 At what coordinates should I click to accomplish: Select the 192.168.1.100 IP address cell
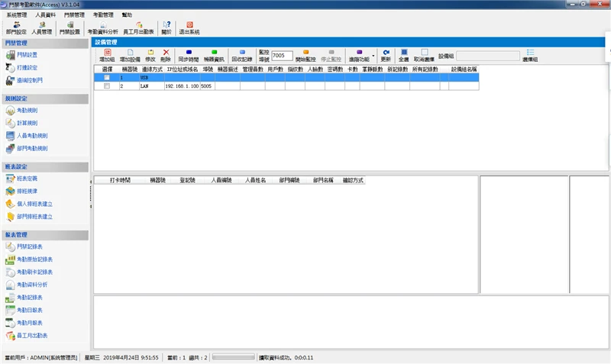pyautogui.click(x=182, y=86)
